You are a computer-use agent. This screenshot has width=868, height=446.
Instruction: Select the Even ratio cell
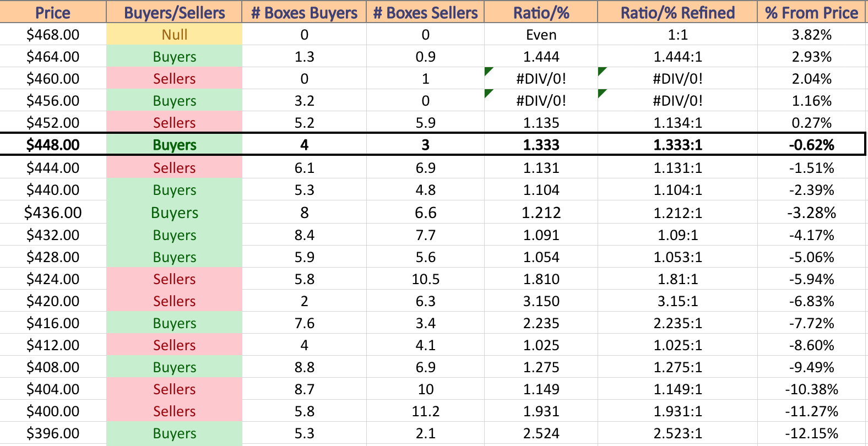click(541, 35)
